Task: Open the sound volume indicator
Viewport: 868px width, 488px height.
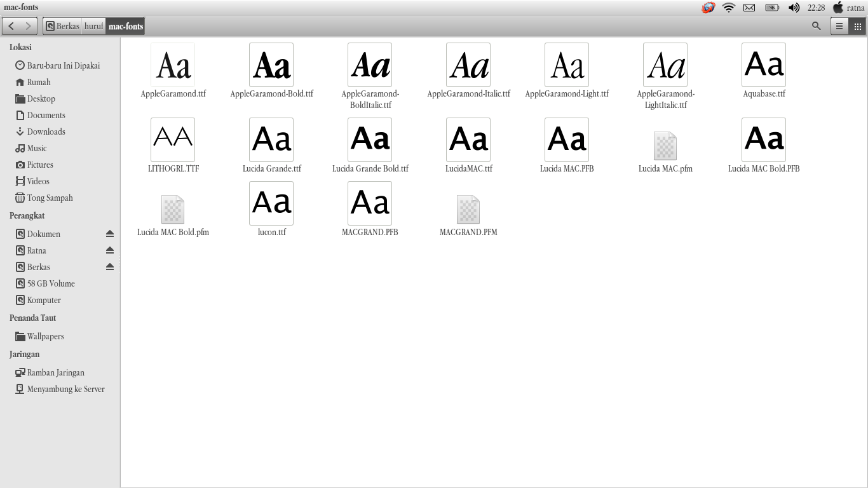Action: pyautogui.click(x=794, y=8)
